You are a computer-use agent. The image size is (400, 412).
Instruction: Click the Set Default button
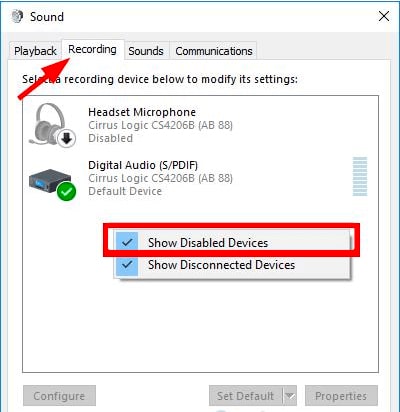(x=246, y=396)
